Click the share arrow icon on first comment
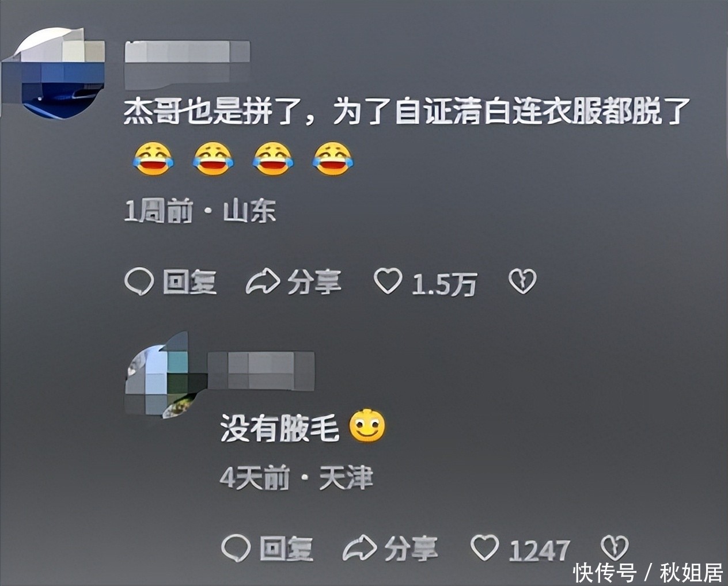The width and height of the screenshot is (728, 586). point(263,282)
